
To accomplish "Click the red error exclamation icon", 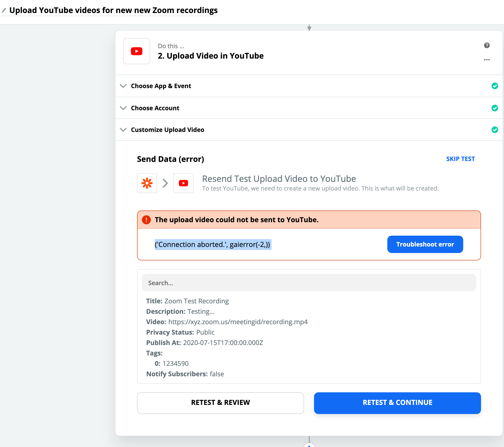I will (x=146, y=220).
